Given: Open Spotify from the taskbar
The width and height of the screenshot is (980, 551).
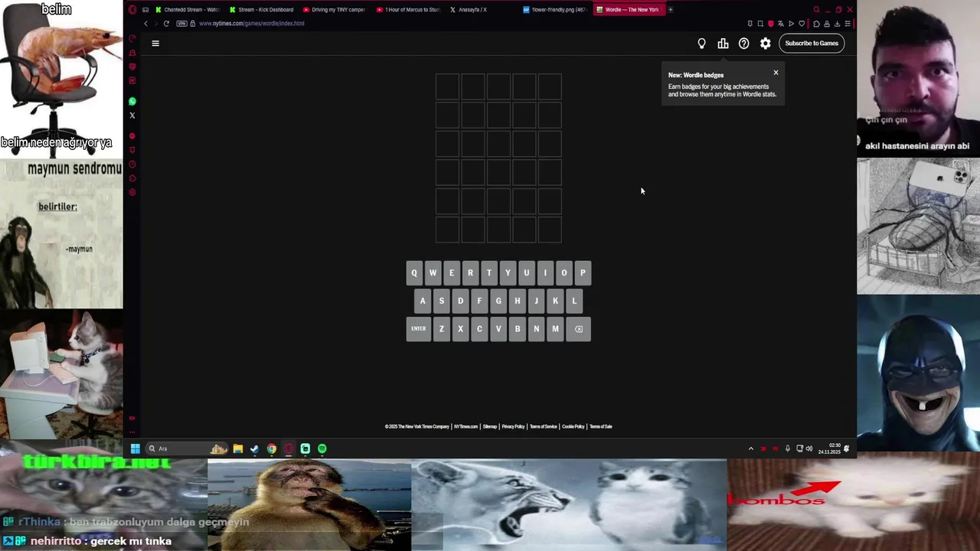Looking at the screenshot, I should point(322,448).
